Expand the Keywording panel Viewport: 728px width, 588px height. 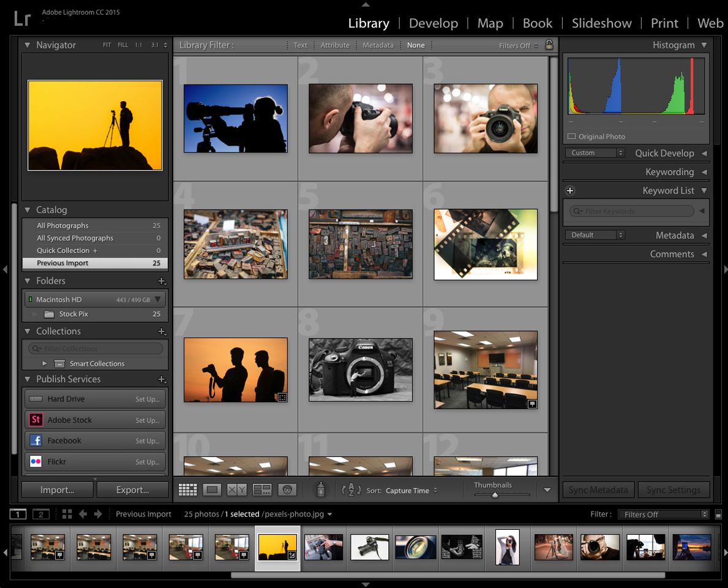pos(704,172)
